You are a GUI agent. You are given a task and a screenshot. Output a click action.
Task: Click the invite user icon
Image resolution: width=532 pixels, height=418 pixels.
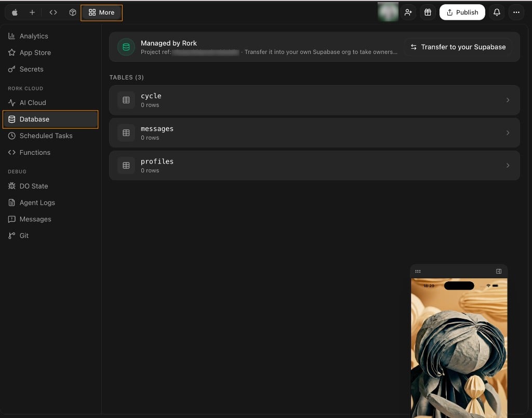(408, 12)
